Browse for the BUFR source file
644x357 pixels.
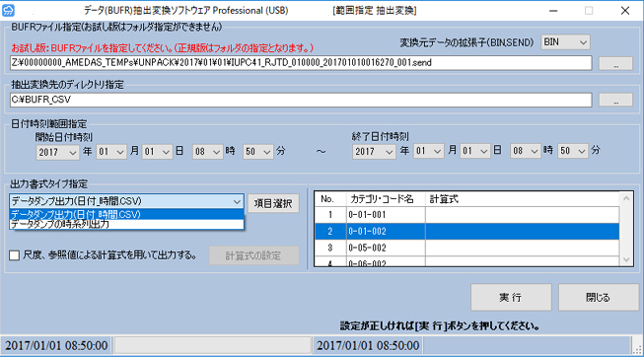(x=615, y=64)
